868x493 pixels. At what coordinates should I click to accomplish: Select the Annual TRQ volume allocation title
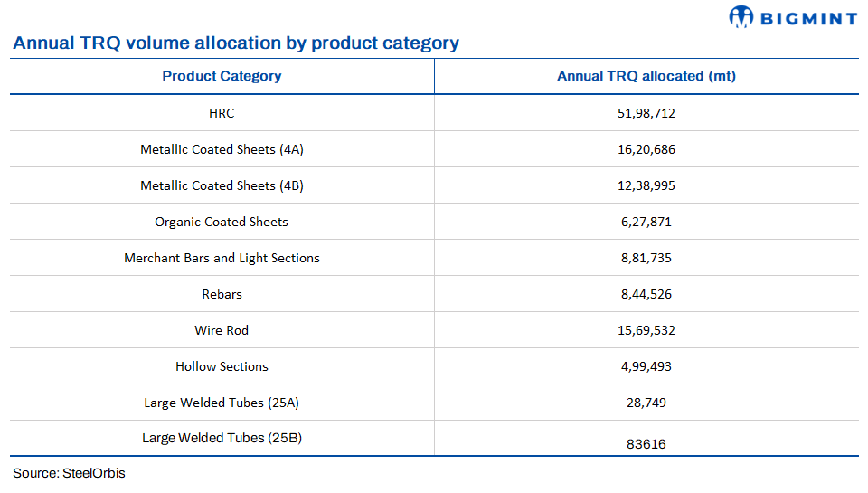point(236,43)
